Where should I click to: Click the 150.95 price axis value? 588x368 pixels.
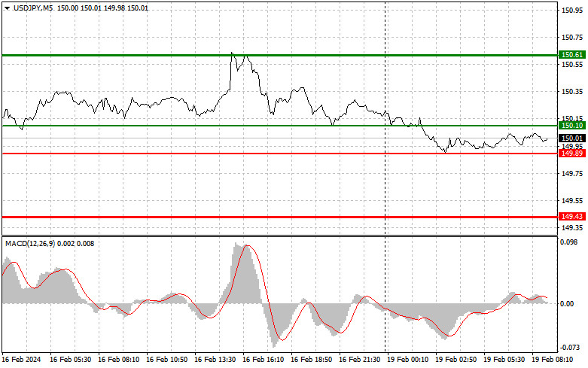click(572, 10)
